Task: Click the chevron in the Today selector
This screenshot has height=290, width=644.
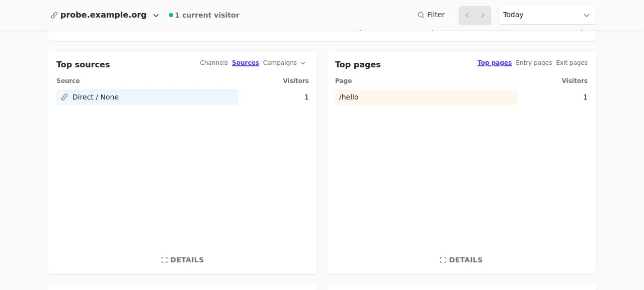Action: 586,16
